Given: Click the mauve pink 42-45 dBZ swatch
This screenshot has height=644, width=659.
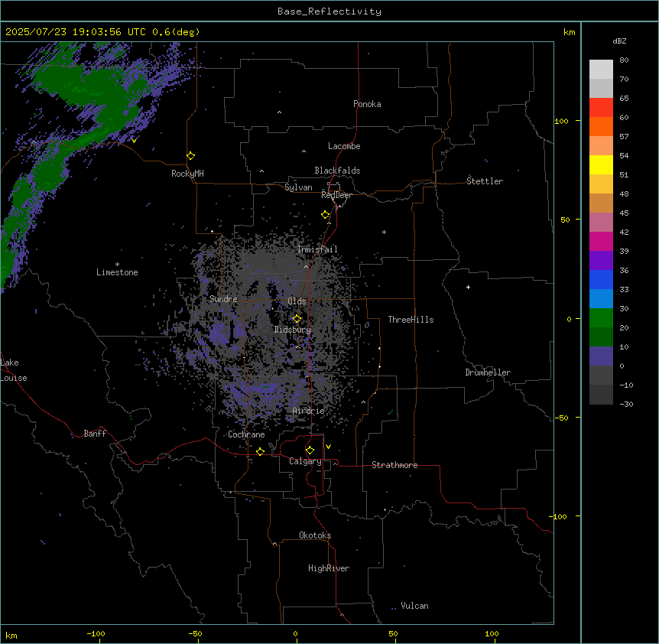Looking at the screenshot, I should [x=601, y=223].
